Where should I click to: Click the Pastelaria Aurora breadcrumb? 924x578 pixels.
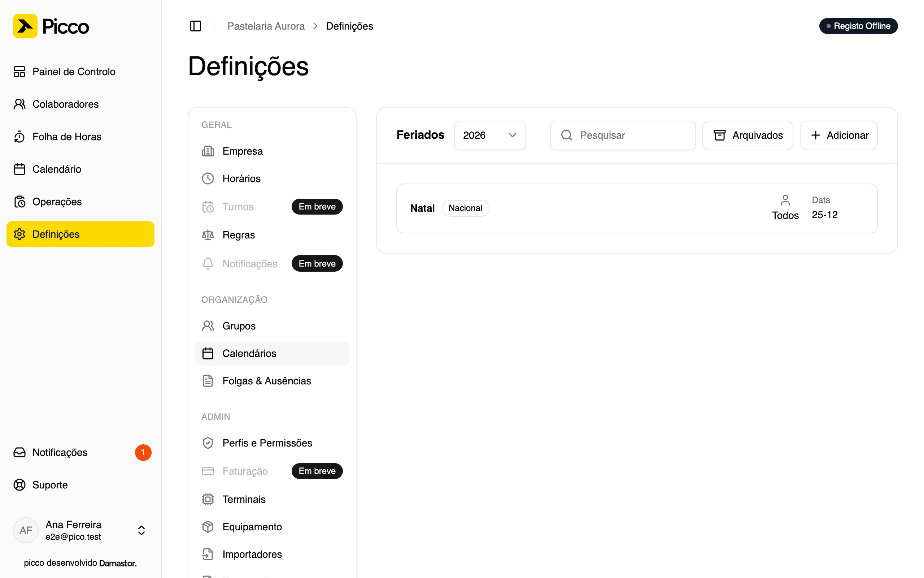click(266, 26)
